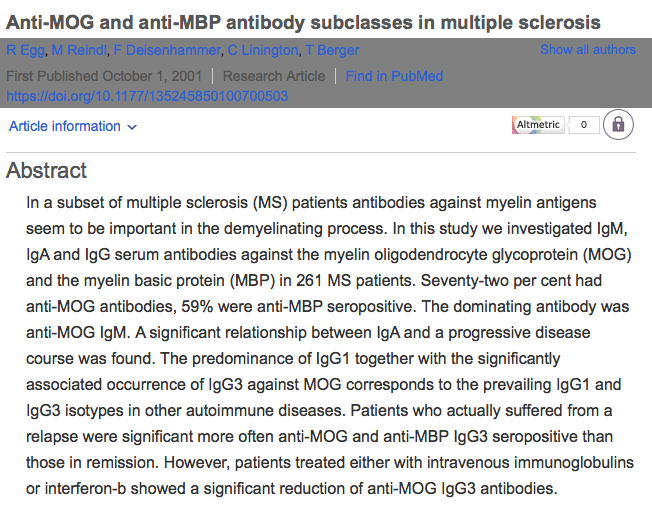Click the chevron beside Article information
The height and width of the screenshot is (515, 652).
click(x=133, y=127)
